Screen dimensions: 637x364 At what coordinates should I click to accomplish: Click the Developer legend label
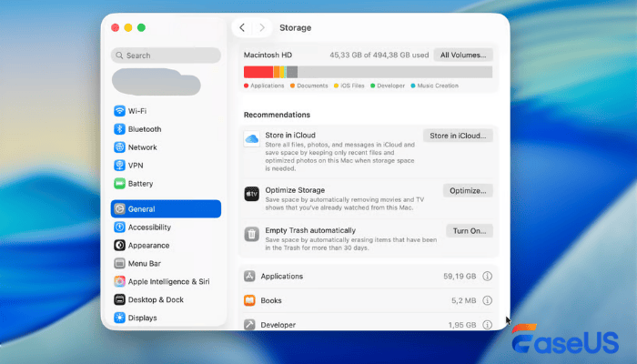pyautogui.click(x=390, y=86)
